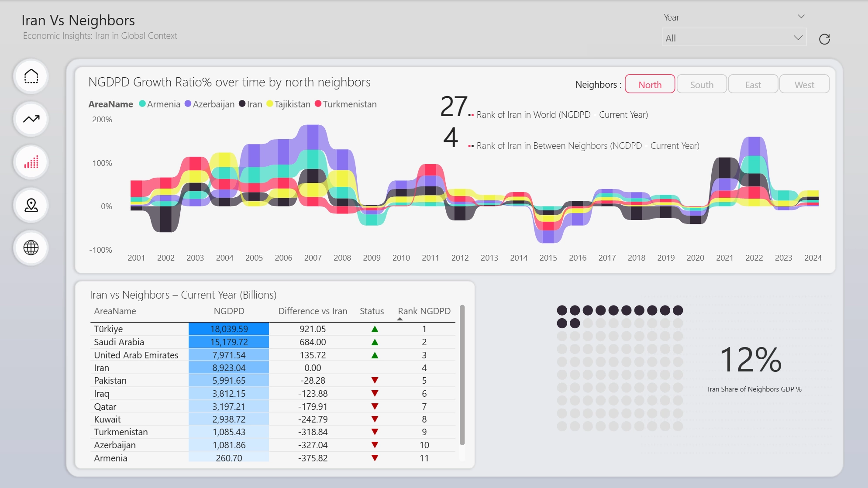This screenshot has height=488, width=868.
Task: Open the map location pin icon
Action: tap(31, 205)
